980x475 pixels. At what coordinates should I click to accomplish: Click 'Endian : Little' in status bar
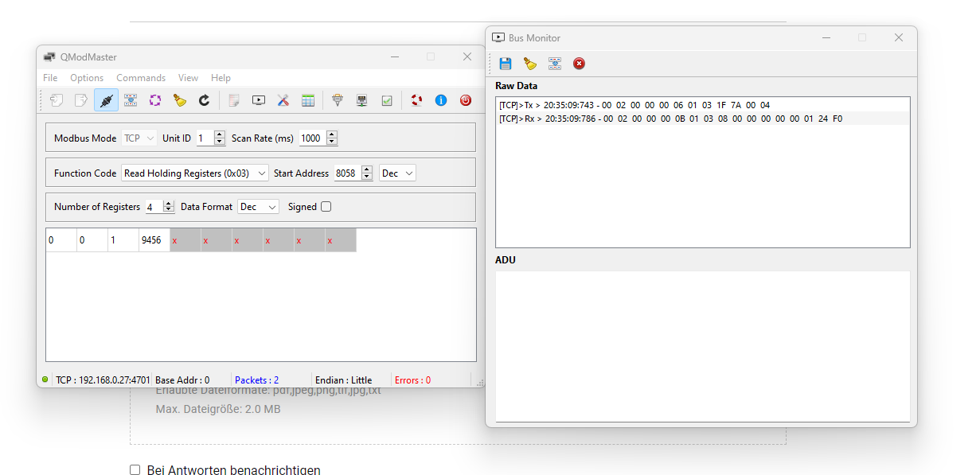pos(343,380)
